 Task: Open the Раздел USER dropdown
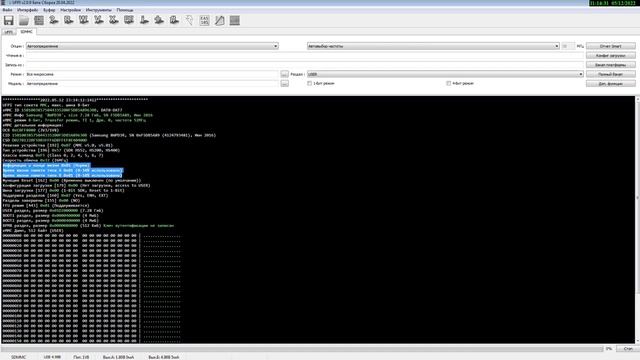(445, 74)
